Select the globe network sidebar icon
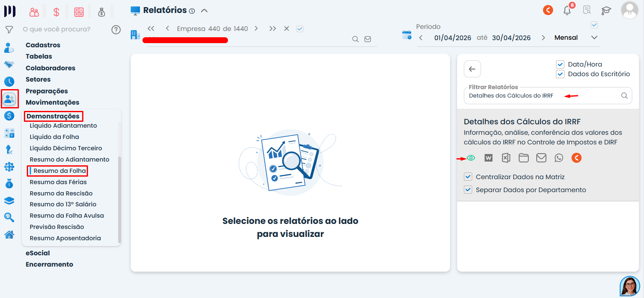The image size is (644, 298). point(9,167)
